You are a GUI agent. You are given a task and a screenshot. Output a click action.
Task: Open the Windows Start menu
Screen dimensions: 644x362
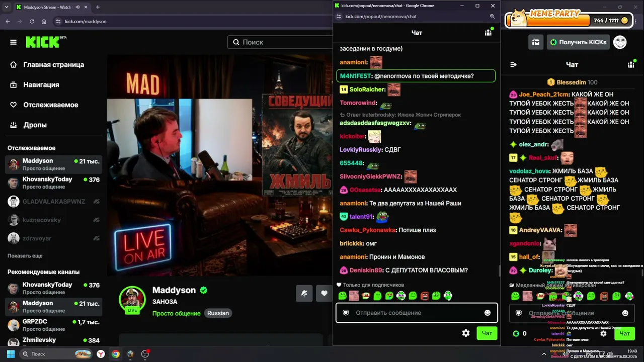coord(10,354)
